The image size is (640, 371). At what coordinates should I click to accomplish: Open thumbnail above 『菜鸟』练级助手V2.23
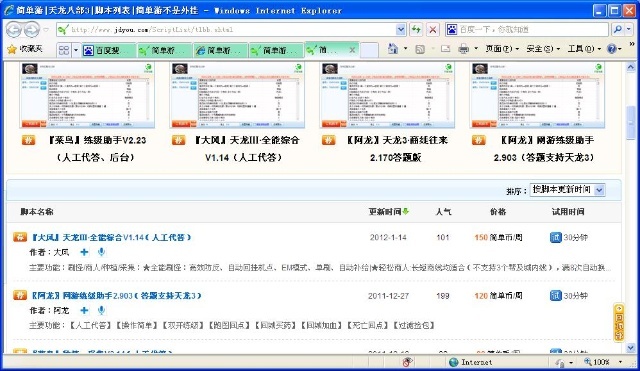point(87,95)
